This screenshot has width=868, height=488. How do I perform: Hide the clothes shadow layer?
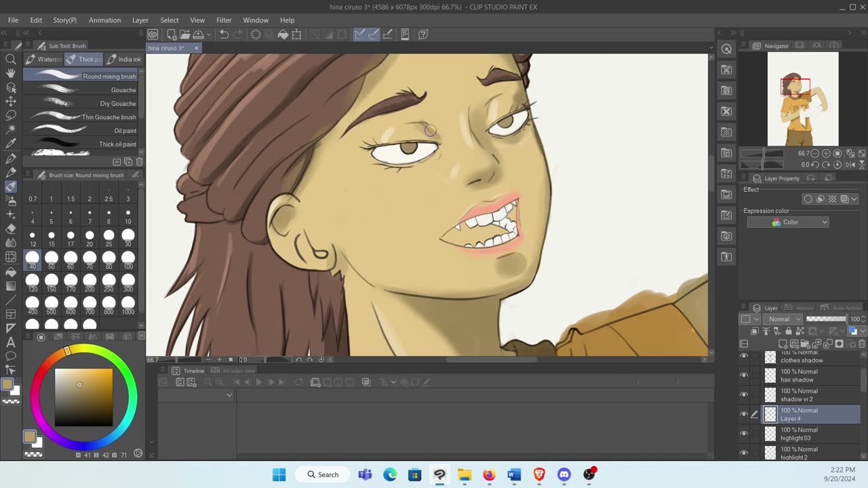(744, 357)
